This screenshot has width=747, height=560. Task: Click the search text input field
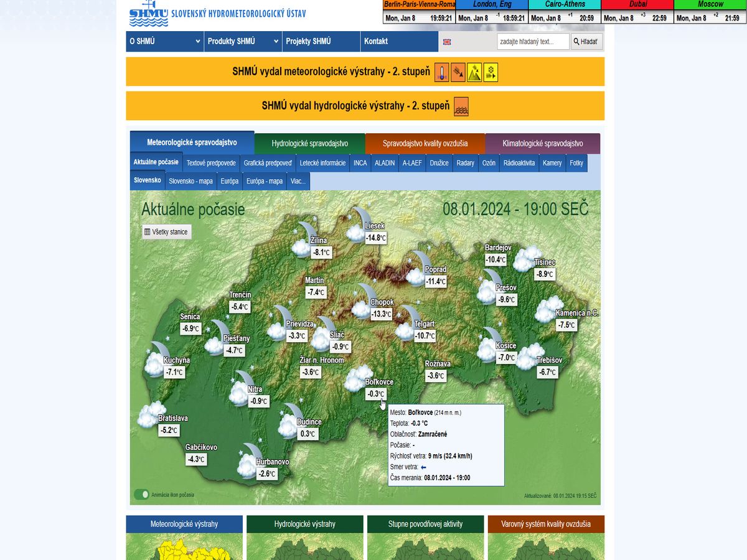click(x=533, y=42)
